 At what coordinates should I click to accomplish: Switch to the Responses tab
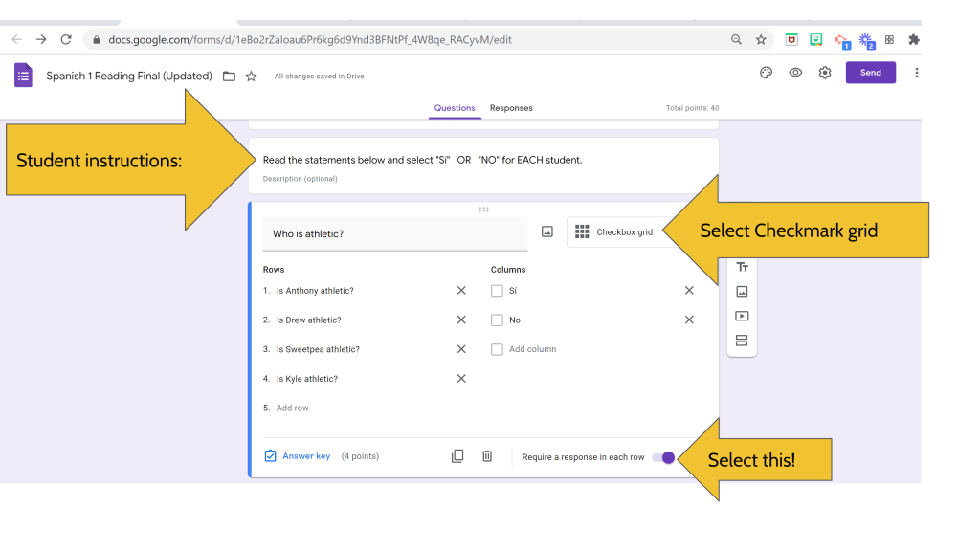511,108
